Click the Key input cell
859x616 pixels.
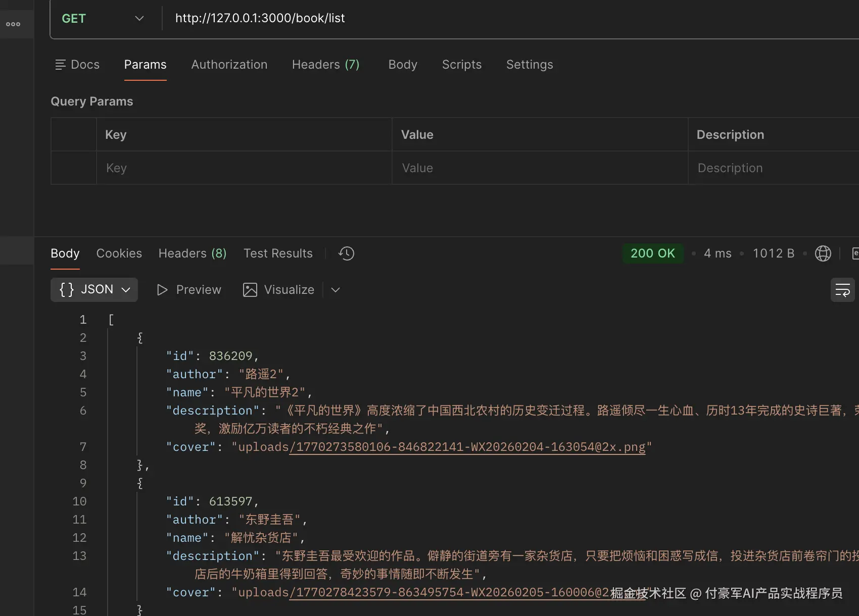tap(244, 168)
